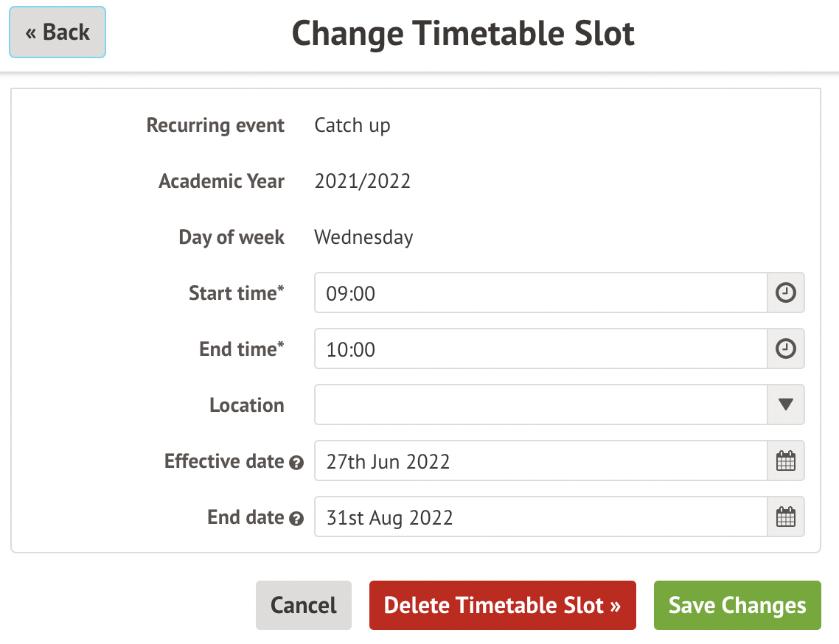Open the Effective date calendar picker
The width and height of the screenshot is (839, 644).
pyautogui.click(x=786, y=461)
